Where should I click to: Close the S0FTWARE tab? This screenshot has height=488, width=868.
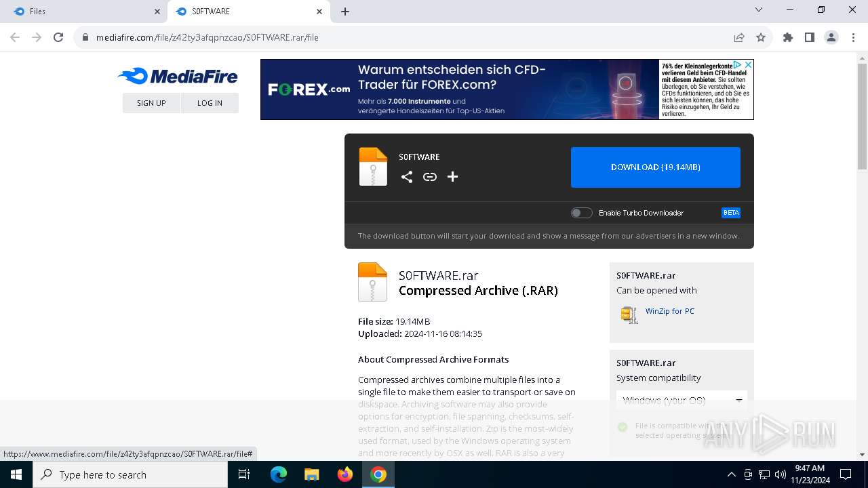319,12
